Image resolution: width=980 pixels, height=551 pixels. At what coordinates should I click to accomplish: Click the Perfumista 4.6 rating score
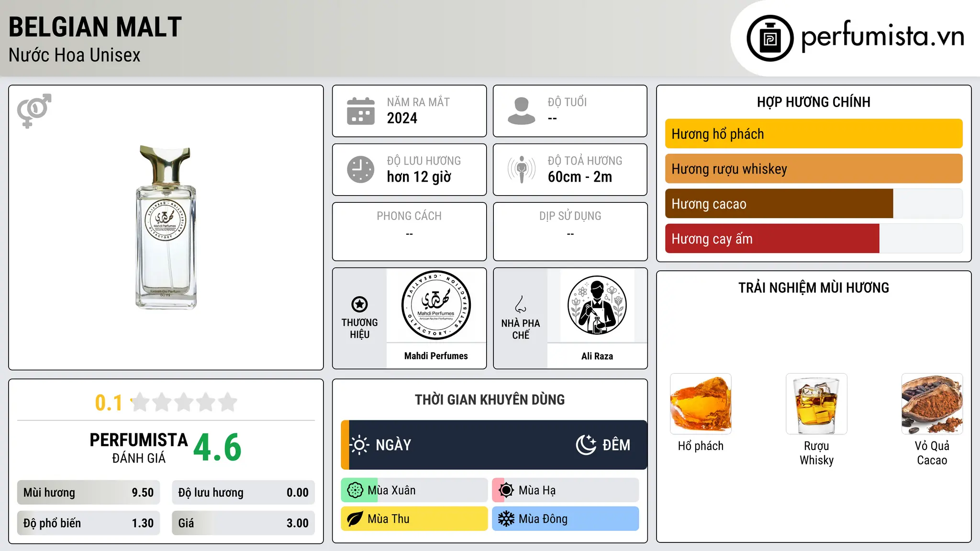(x=218, y=448)
